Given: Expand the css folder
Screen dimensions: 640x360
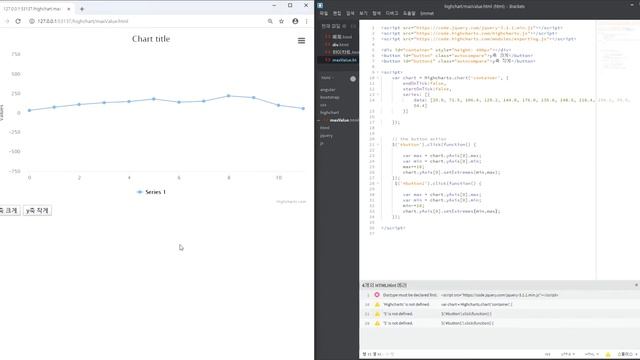Looking at the screenshot, I should [323, 105].
